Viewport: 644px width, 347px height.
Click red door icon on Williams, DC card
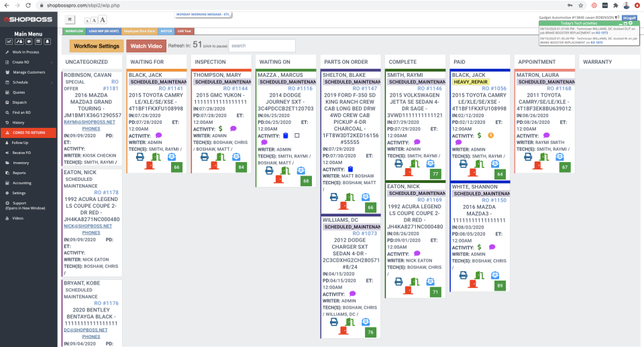[343, 330]
